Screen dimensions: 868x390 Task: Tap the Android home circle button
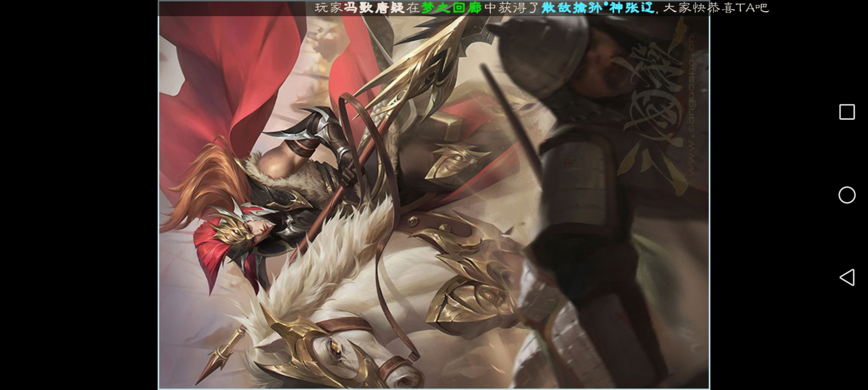847,195
